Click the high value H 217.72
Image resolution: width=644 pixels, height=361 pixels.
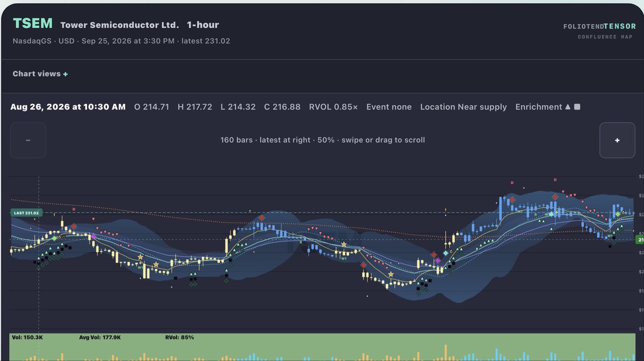195,107
